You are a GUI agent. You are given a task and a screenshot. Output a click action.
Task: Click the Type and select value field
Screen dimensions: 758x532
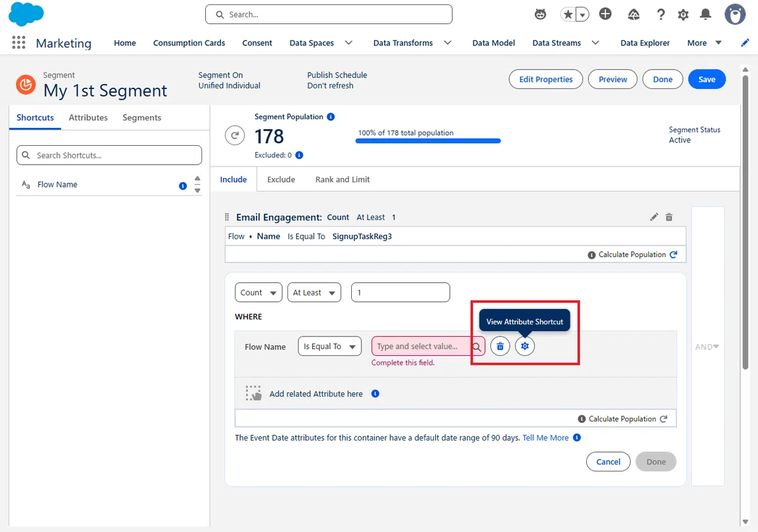[x=428, y=346]
